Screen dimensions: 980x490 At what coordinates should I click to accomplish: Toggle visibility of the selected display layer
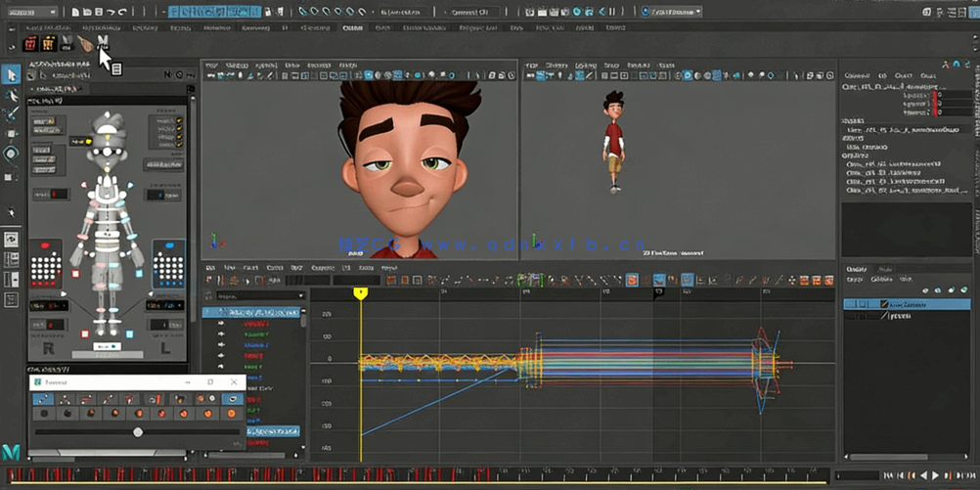tap(851, 304)
